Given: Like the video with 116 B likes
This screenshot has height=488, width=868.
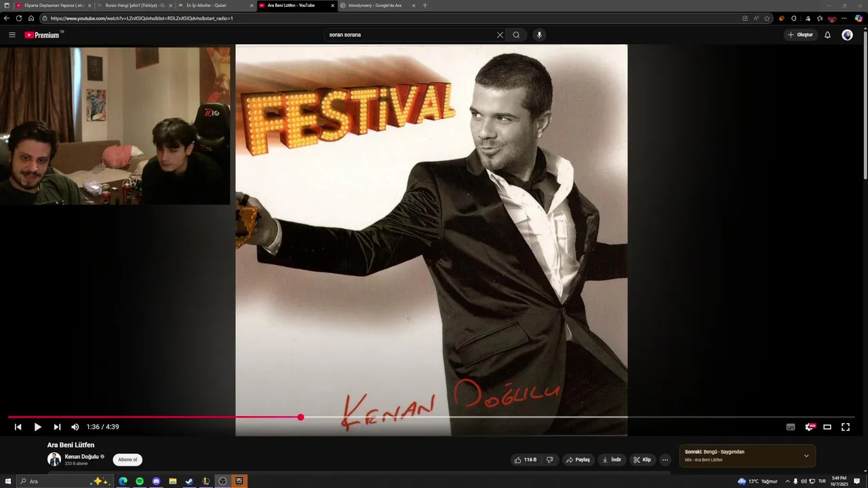Looking at the screenshot, I should tap(526, 460).
